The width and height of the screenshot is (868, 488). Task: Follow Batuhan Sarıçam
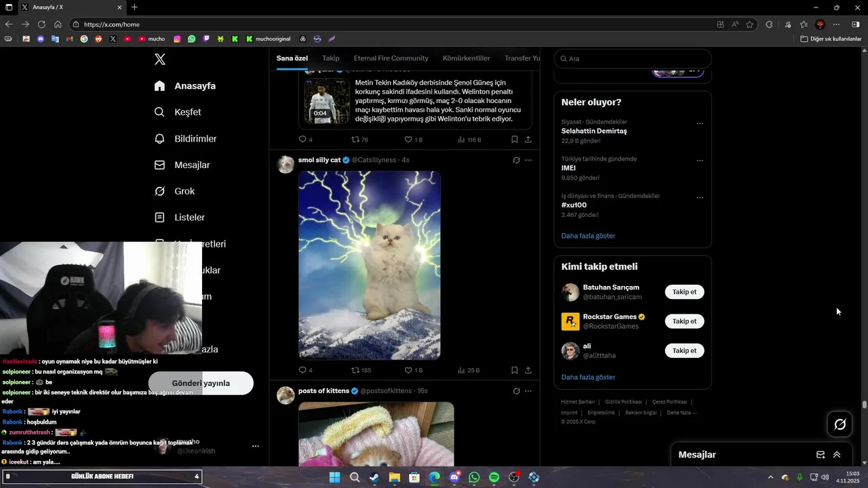pos(684,292)
